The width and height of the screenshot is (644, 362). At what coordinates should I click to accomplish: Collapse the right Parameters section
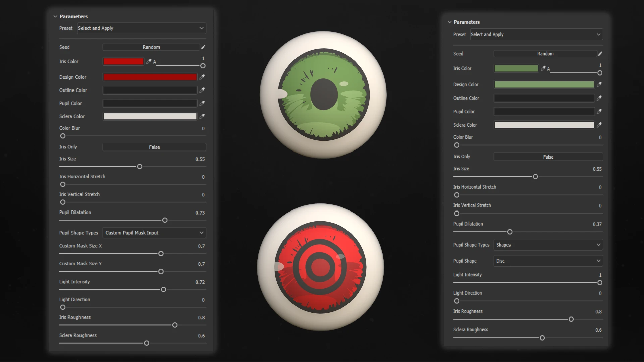coord(450,22)
